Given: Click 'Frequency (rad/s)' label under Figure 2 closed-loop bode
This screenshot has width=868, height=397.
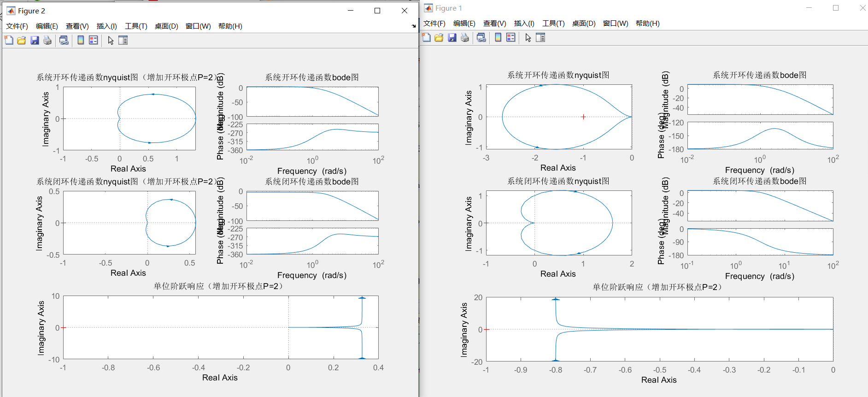Looking at the screenshot, I should click(x=312, y=275).
